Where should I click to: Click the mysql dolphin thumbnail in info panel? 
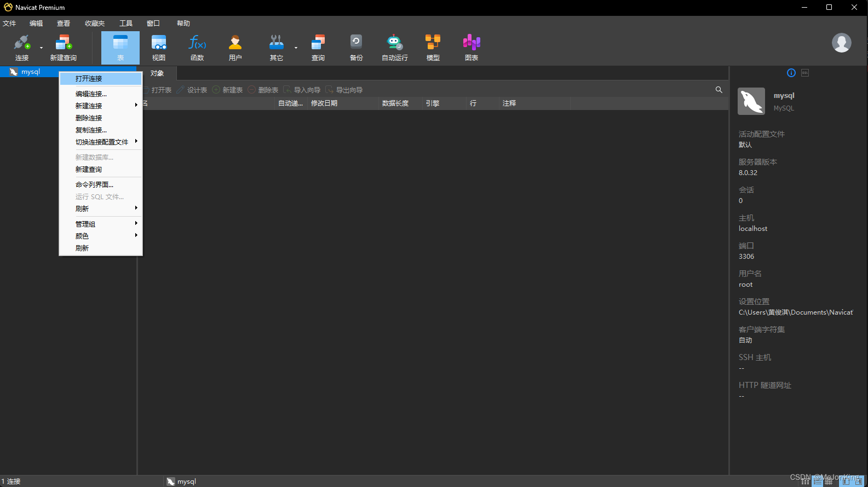point(751,101)
